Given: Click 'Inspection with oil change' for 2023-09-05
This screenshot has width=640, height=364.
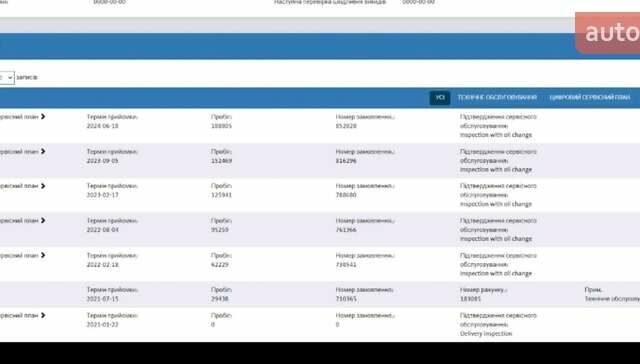Looking at the screenshot, I should click(x=496, y=169).
